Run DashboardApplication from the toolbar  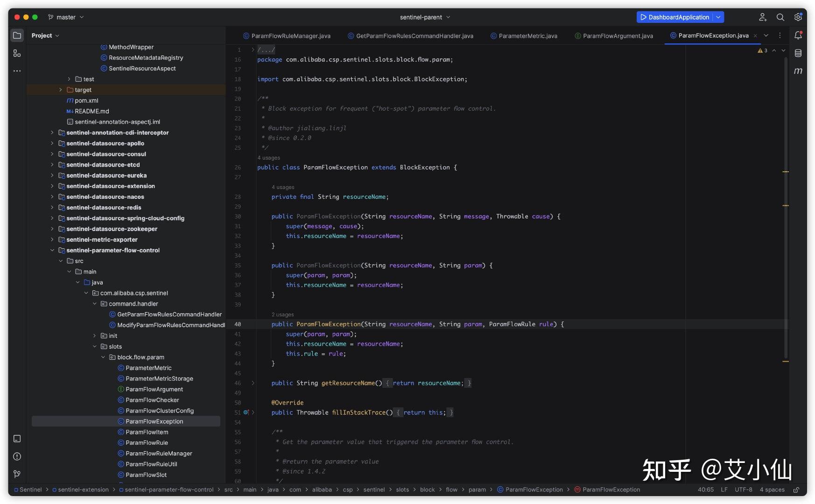[x=643, y=17]
